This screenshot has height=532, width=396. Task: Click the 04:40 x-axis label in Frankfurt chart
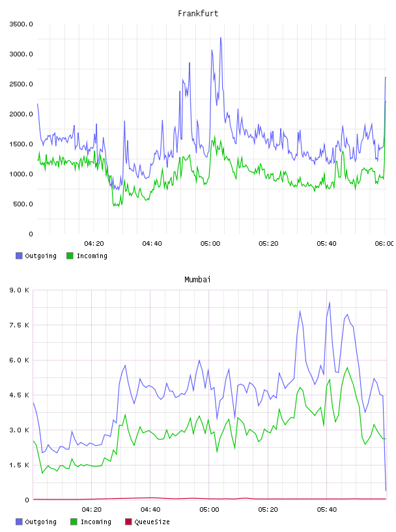point(152,244)
